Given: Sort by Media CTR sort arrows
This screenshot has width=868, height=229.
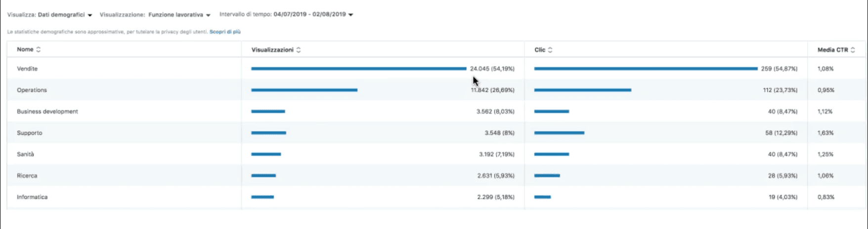Looking at the screenshot, I should [x=853, y=50].
